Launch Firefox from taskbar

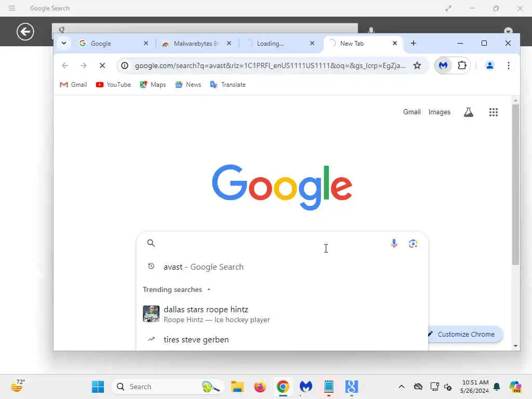tap(260, 387)
